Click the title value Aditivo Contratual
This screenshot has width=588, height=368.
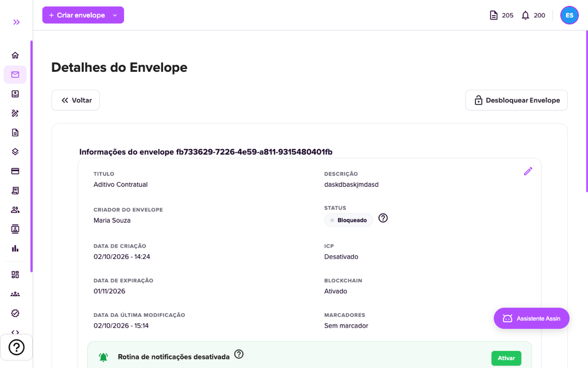[x=121, y=185]
